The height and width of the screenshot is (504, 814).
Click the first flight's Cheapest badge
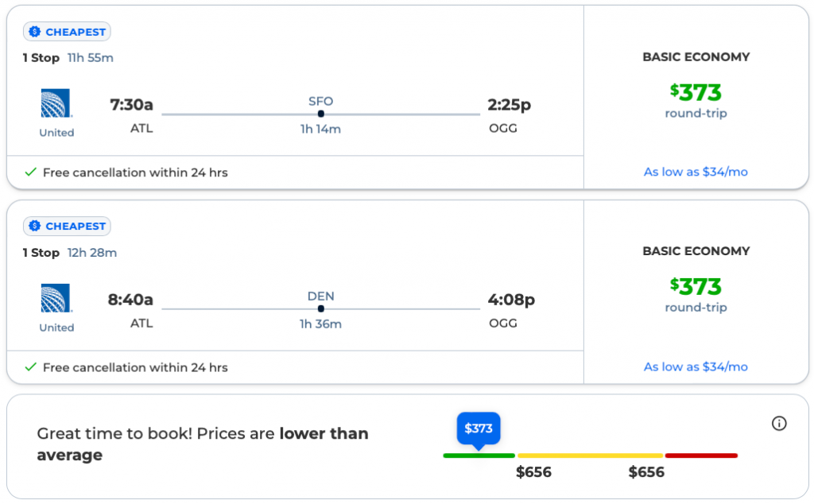[x=67, y=32]
